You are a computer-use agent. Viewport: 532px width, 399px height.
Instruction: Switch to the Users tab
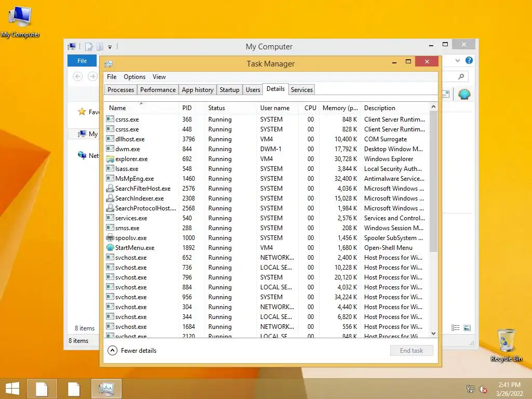coord(253,89)
